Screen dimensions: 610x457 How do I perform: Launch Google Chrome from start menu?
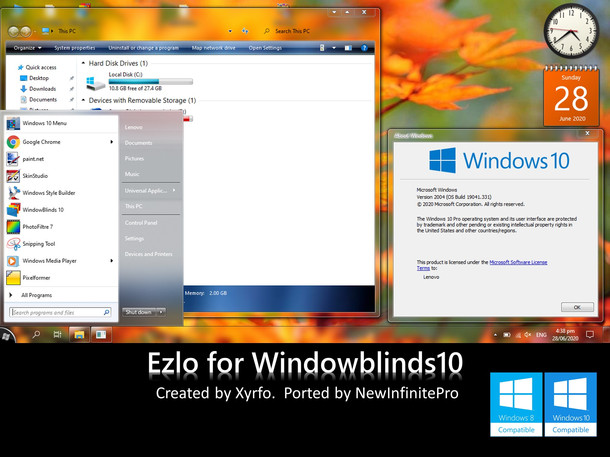coord(61,142)
